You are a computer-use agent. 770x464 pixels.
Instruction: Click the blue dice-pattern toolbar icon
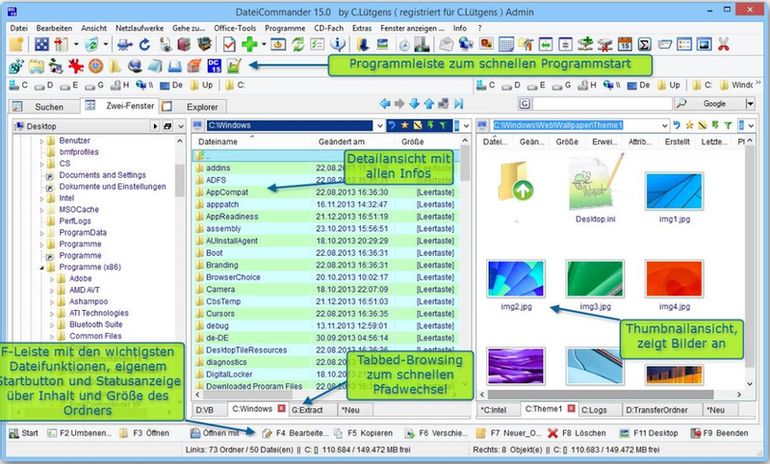click(42, 44)
